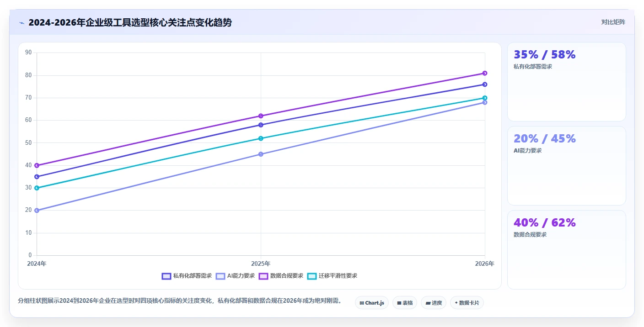Image resolution: width=644 pixels, height=327 pixels.
Task: Toggle 数据合规要求 series in the legend
Action: 281,276
